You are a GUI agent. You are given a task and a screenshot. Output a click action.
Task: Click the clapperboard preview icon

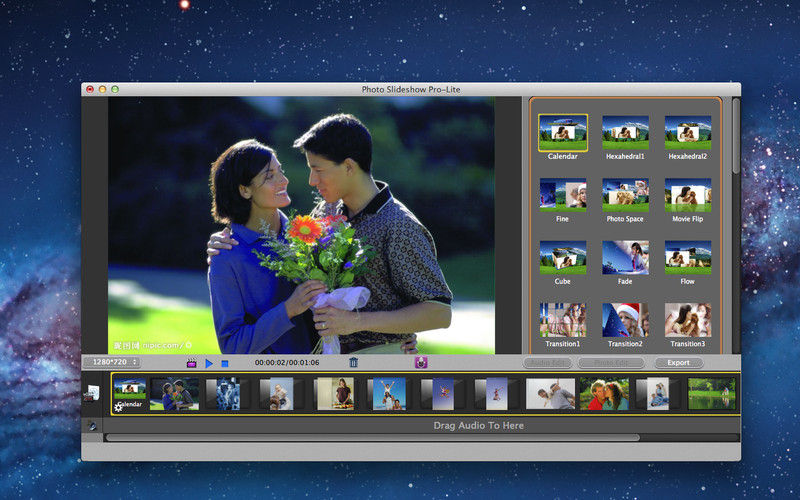point(191,363)
